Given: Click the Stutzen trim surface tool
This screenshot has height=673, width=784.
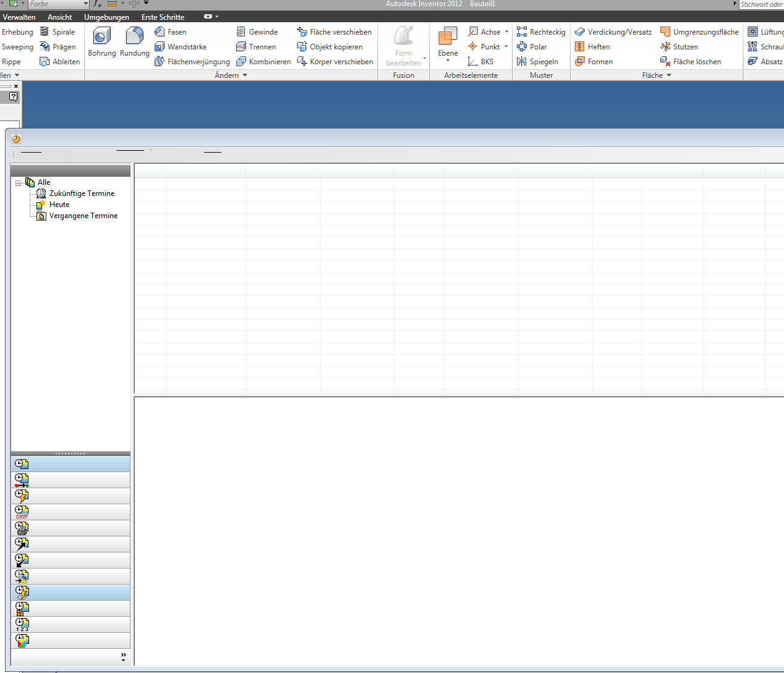Looking at the screenshot, I should [679, 46].
